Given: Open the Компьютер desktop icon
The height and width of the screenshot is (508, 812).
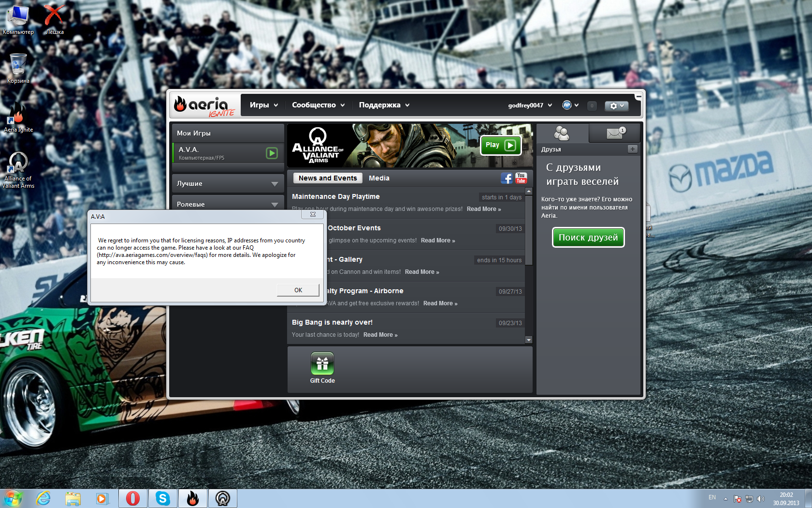Looking at the screenshot, I should pos(18,20).
